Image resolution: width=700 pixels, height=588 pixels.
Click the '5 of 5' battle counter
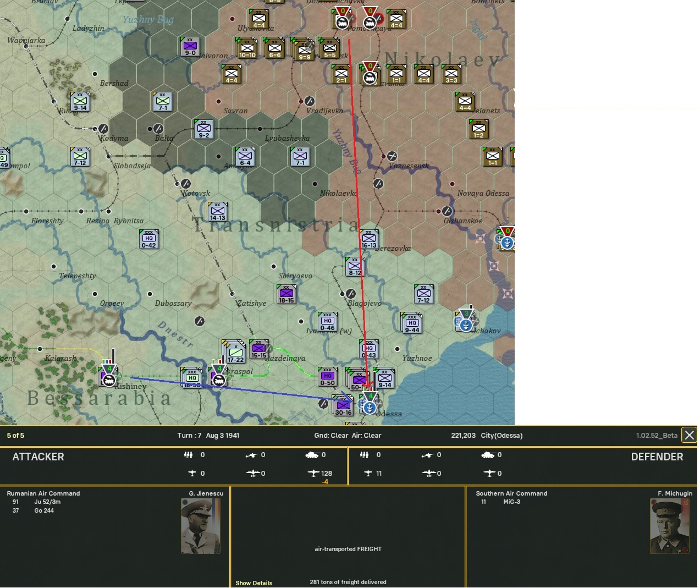[15, 436]
